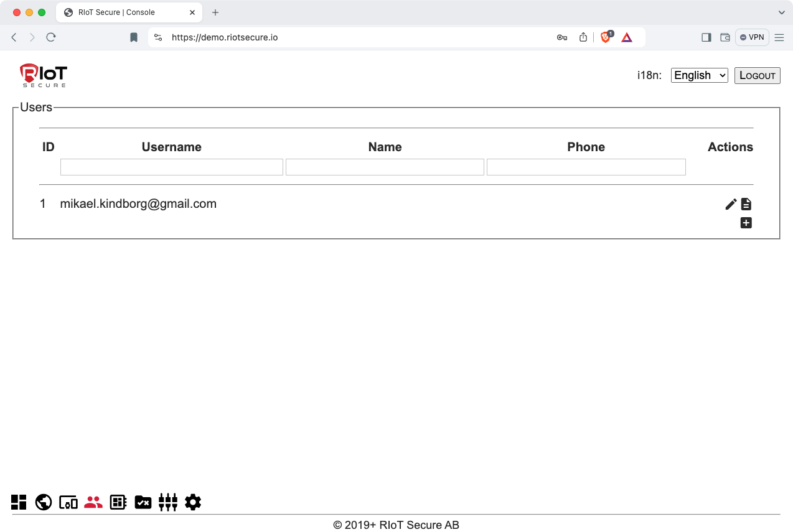
Task: Edit user mikael.kindborg with the pencil icon
Action: pos(731,204)
